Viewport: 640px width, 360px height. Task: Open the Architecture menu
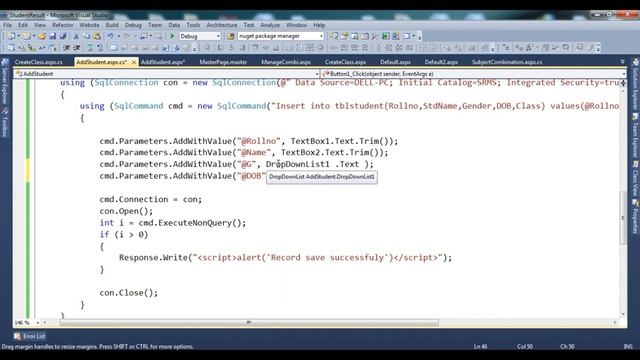pos(222,25)
